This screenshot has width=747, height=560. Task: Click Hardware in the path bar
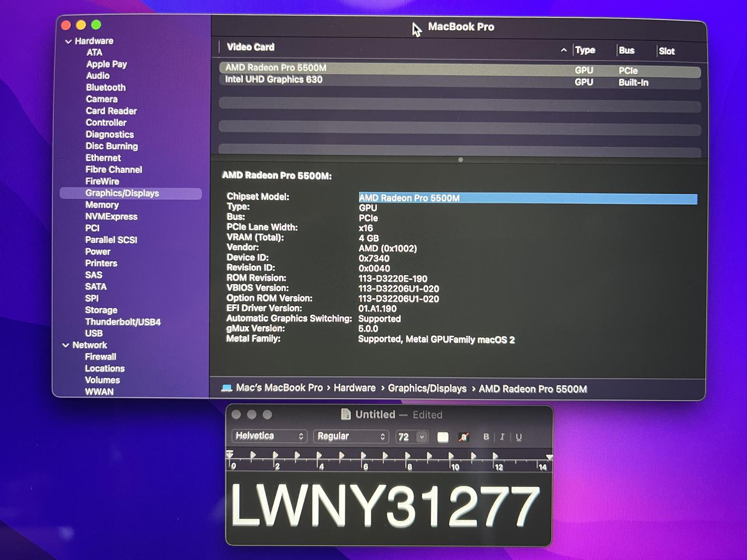(354, 388)
